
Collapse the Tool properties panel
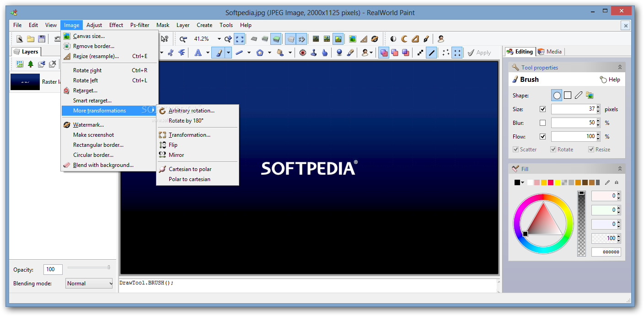coord(620,67)
